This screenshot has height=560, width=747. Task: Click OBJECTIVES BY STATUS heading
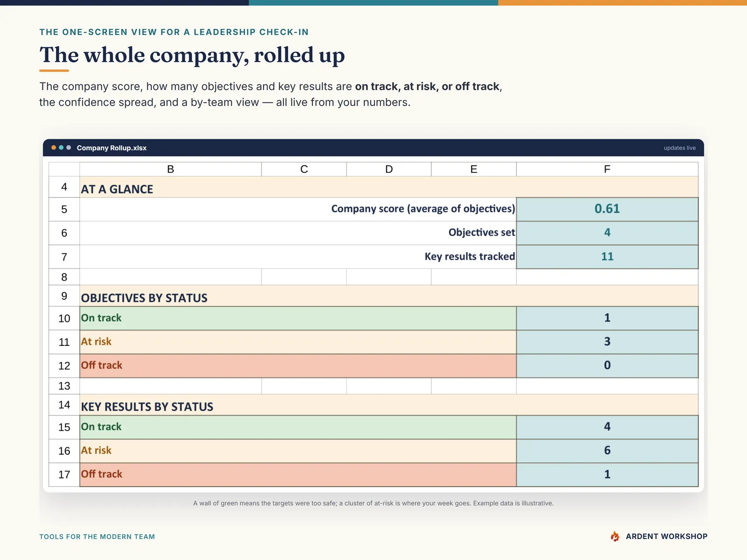pos(144,298)
